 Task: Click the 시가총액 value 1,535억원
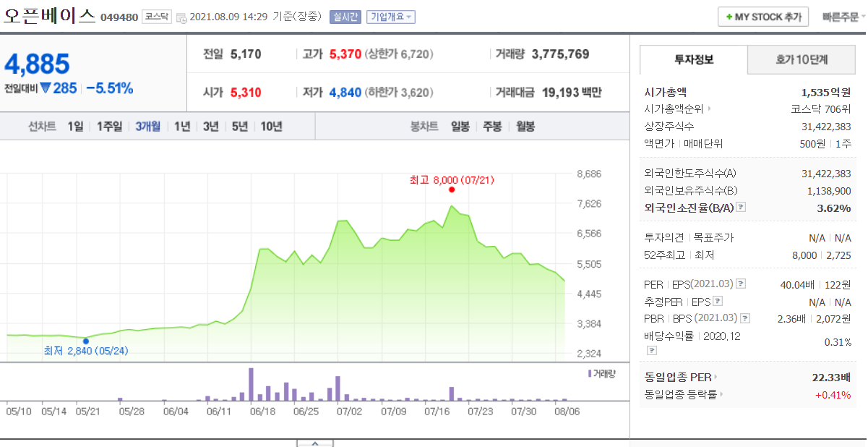point(826,92)
